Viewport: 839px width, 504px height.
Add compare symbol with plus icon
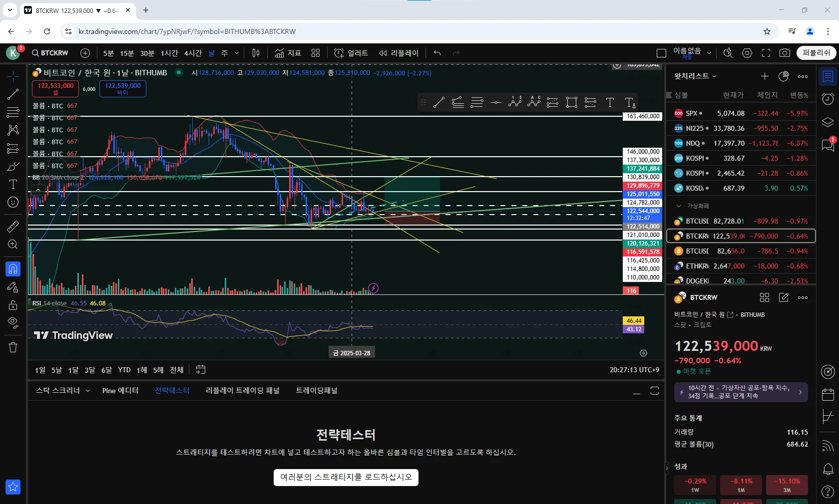[x=85, y=53]
